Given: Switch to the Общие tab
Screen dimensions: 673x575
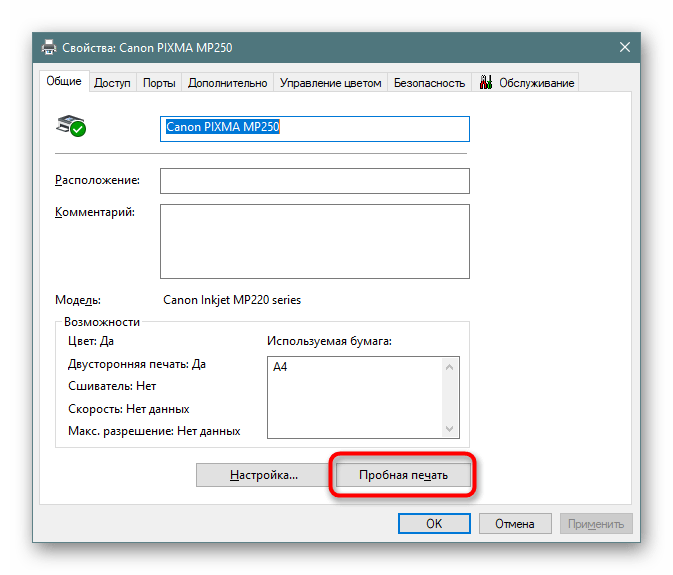Looking at the screenshot, I should (64, 82).
